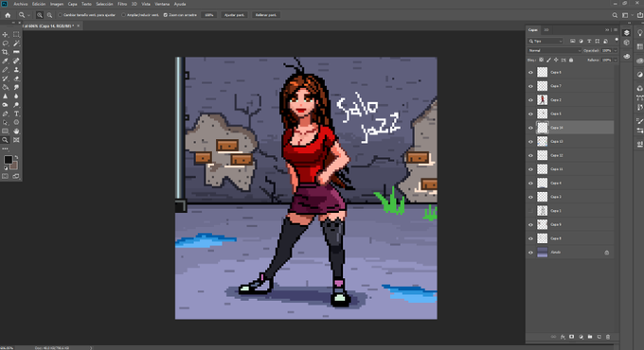Add a layer mask
644x350 pixels.
[572, 337]
